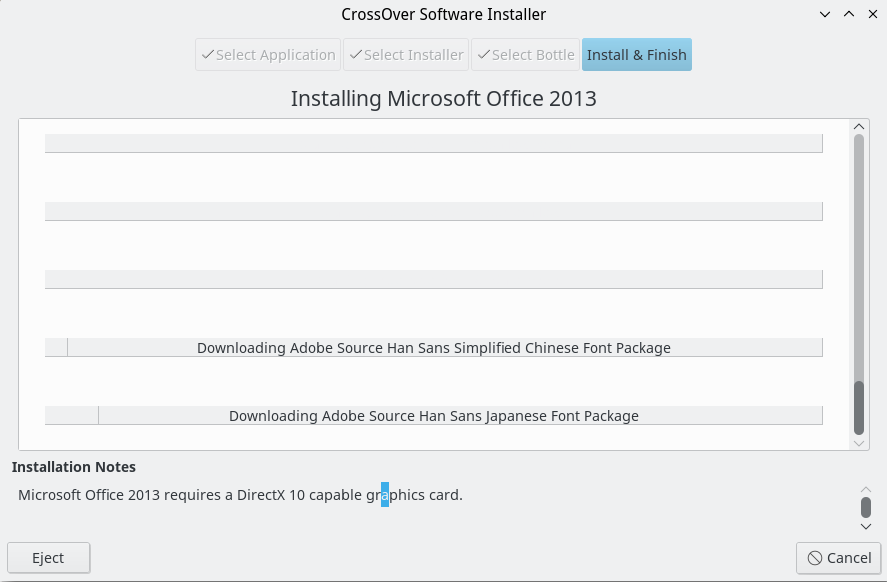Click the Installation Notes label
This screenshot has width=887, height=582.
click(x=74, y=467)
